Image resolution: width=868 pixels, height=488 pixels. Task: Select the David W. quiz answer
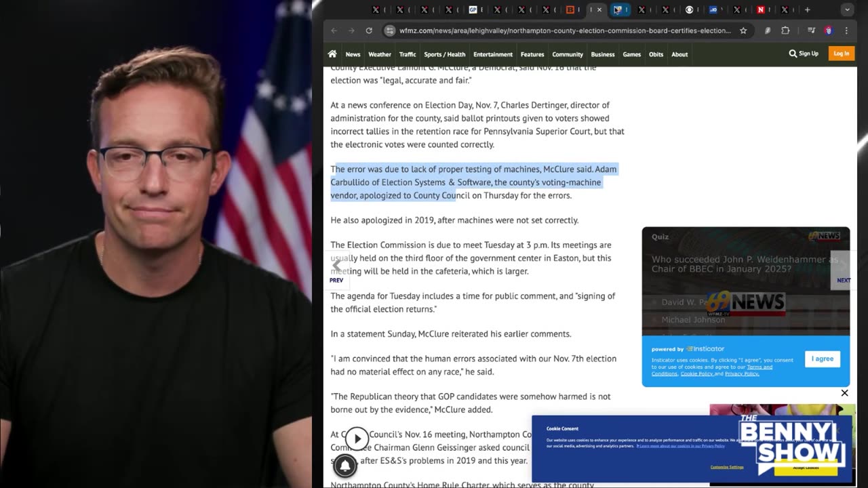685,302
